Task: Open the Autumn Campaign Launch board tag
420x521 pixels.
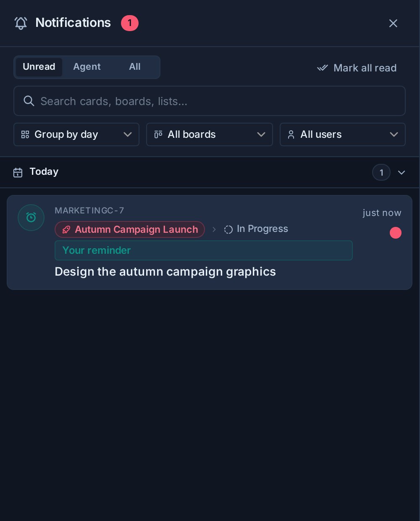Action: coord(130,229)
